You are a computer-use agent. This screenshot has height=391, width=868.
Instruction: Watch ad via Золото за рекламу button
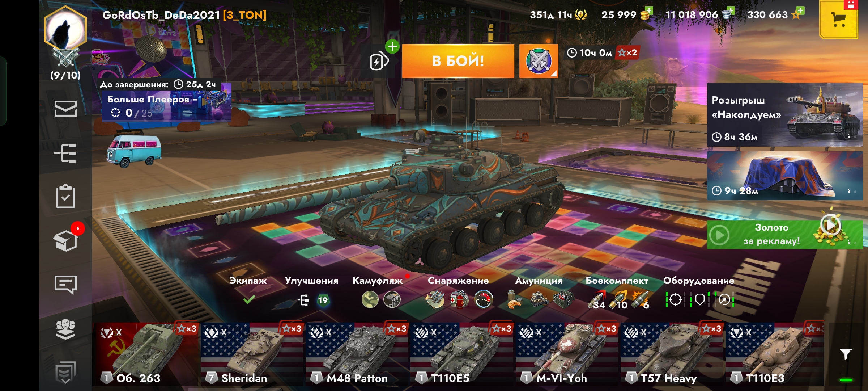point(784,235)
